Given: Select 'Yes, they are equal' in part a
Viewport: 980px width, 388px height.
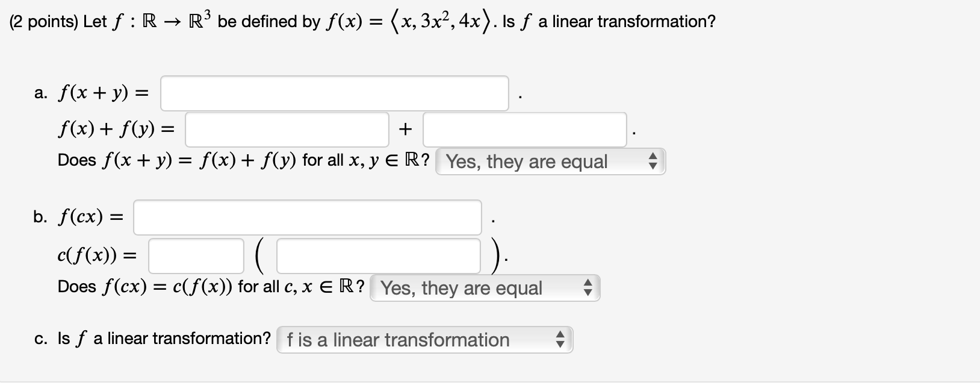Looking at the screenshot, I should (527, 161).
